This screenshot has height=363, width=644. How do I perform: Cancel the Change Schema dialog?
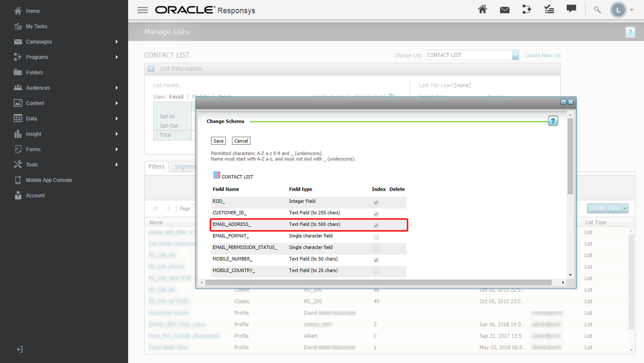[x=241, y=141]
